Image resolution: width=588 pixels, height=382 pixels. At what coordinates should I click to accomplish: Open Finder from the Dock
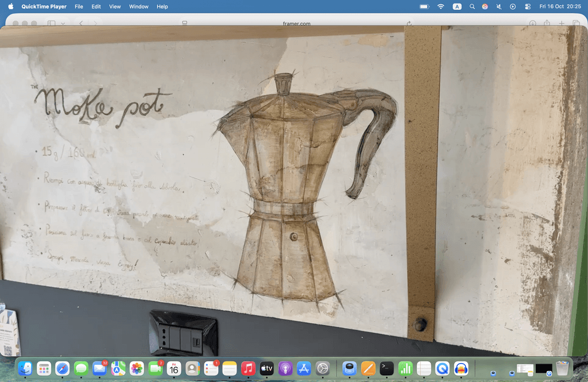click(x=25, y=368)
